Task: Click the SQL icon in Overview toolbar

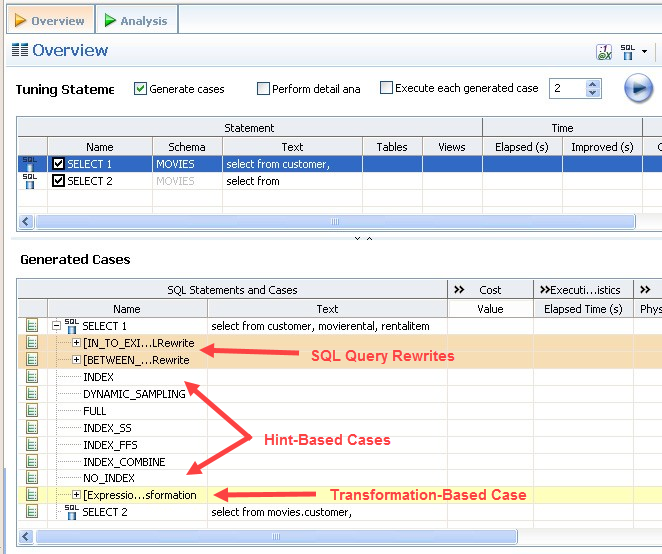Action: [628, 52]
